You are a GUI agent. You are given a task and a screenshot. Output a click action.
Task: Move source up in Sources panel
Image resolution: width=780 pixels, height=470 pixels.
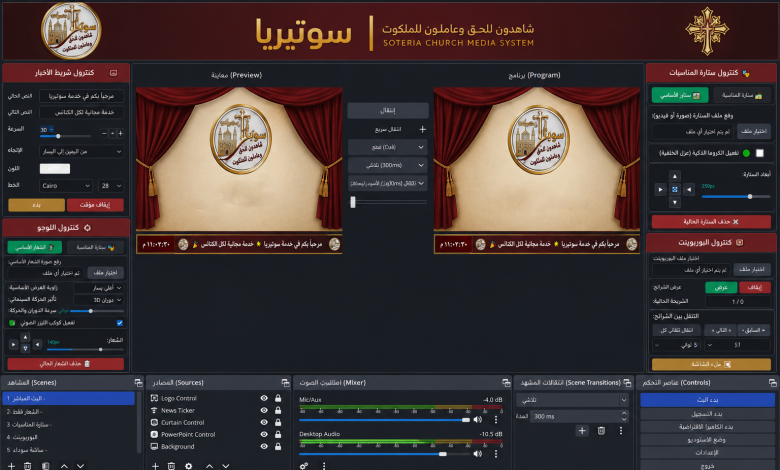(x=209, y=466)
